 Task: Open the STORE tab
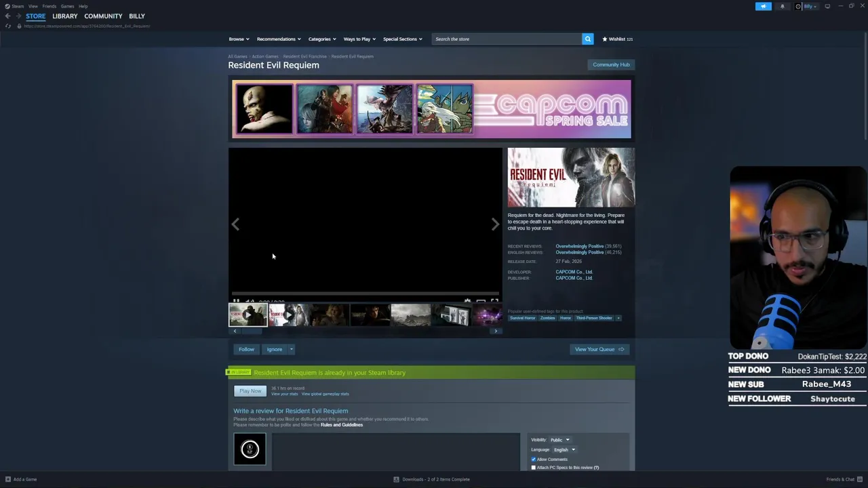pos(36,16)
